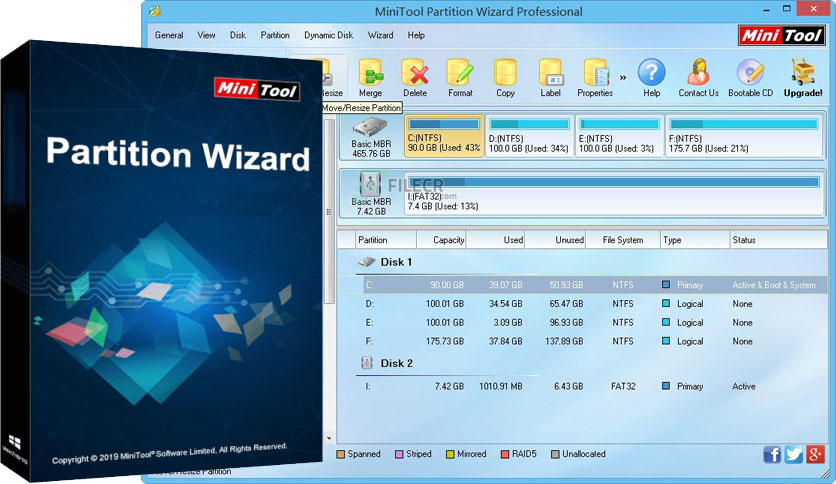Sort by the File System column header
Image resolution: width=836 pixels, height=484 pixels.
tap(623, 240)
